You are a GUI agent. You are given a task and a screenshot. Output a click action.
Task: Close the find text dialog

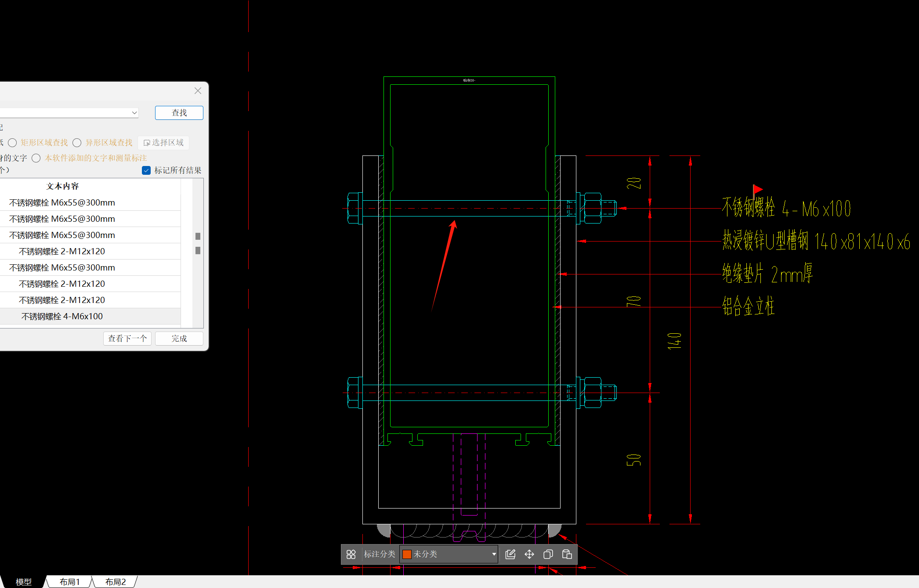coord(198,90)
